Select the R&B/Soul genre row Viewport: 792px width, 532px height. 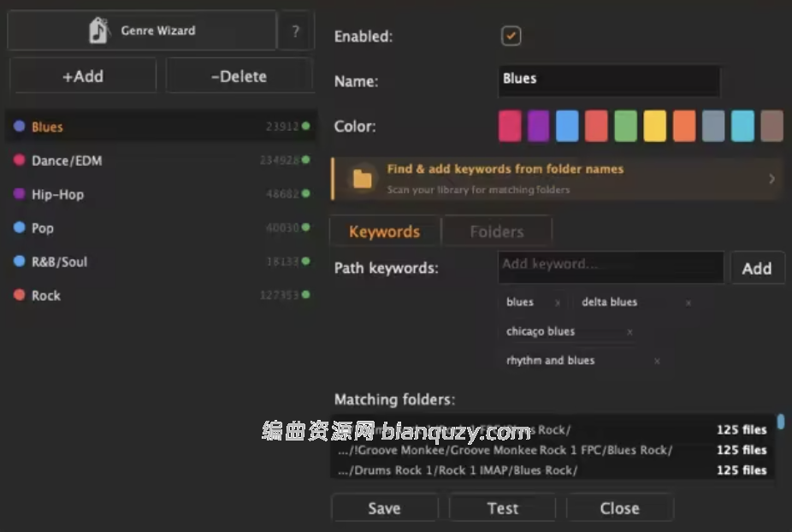162,262
